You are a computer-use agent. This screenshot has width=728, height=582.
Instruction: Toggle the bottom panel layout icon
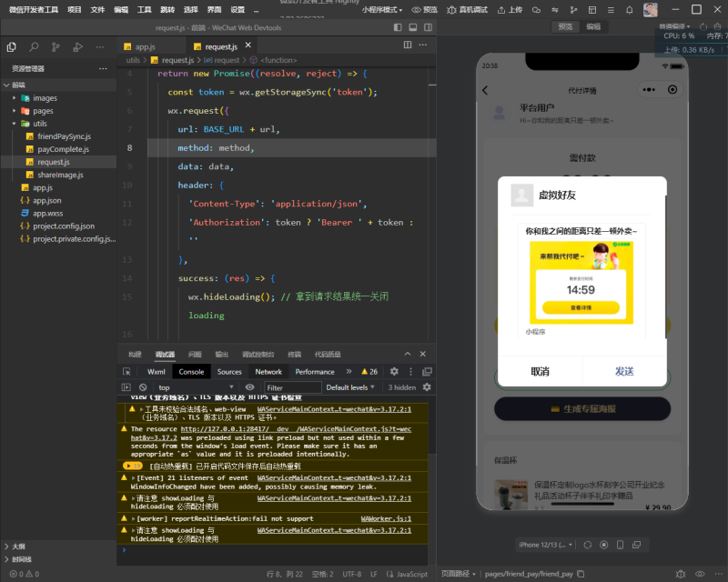(x=413, y=27)
